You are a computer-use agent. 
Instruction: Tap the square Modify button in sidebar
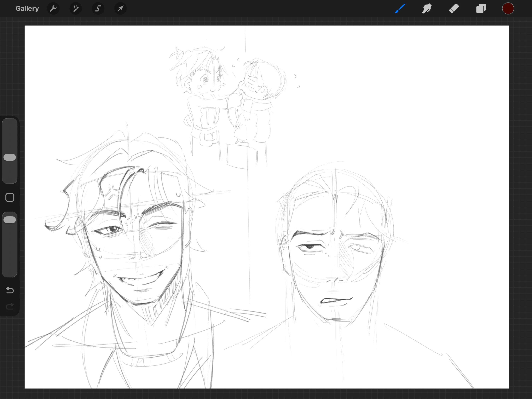click(x=10, y=197)
